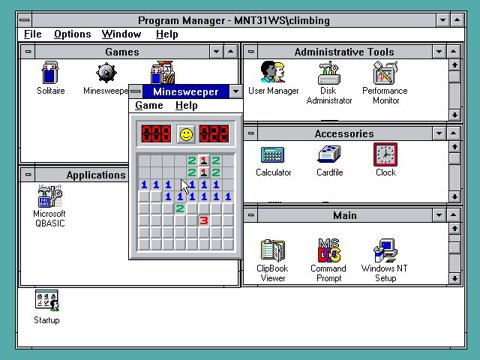Minimize the Minesweeper window

pos(236,92)
